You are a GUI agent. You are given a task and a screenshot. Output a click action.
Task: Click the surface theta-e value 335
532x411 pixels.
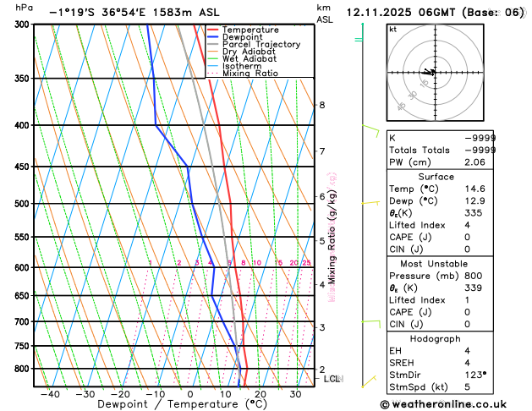point(474,213)
